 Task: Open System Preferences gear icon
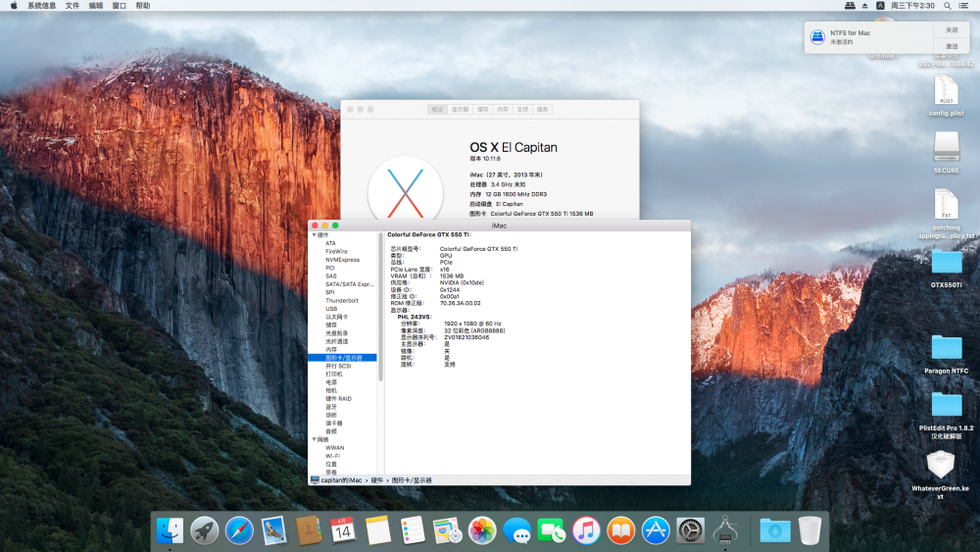click(x=690, y=530)
